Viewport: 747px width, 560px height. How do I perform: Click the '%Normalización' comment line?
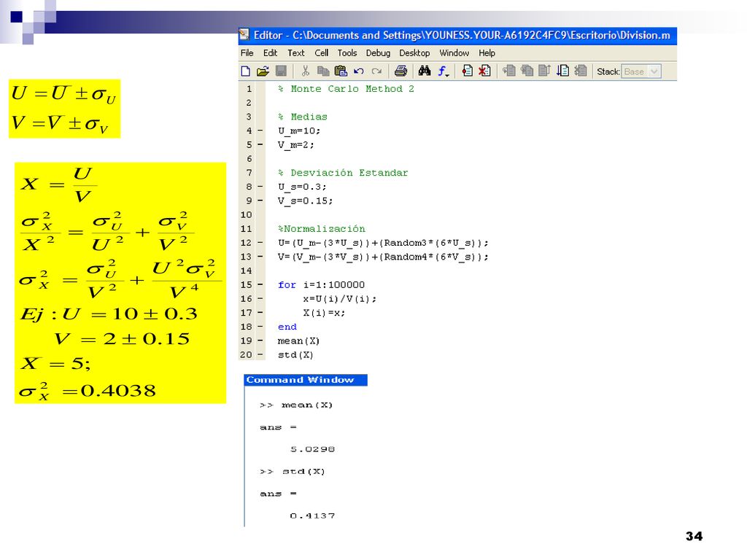322,228
